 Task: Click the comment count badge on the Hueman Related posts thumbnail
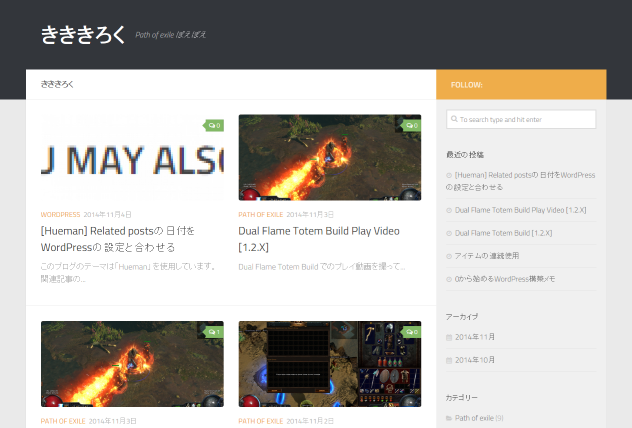pos(214,125)
